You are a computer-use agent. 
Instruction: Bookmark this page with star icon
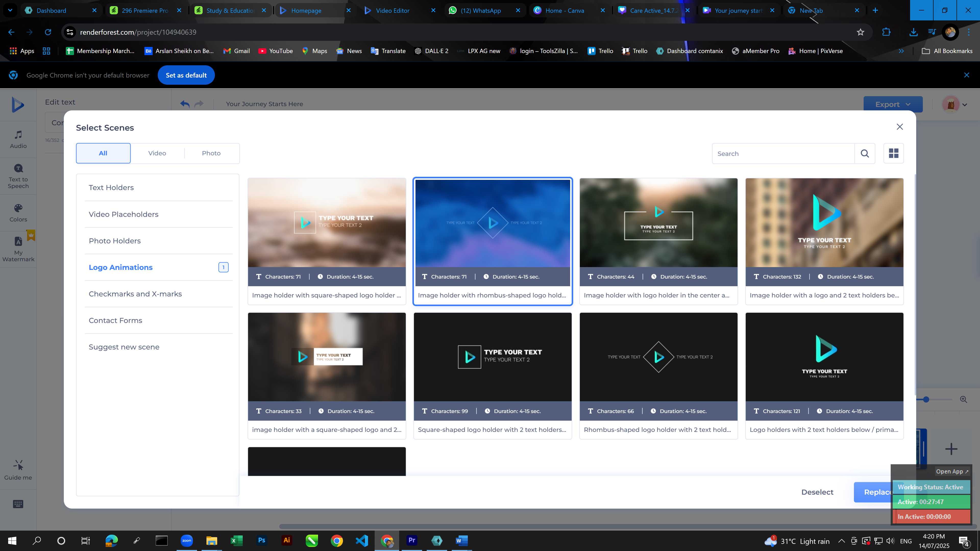pos(861,32)
